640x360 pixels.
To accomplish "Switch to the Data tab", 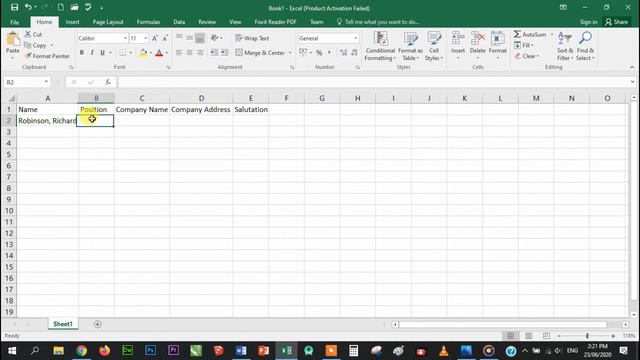I will coord(179,22).
